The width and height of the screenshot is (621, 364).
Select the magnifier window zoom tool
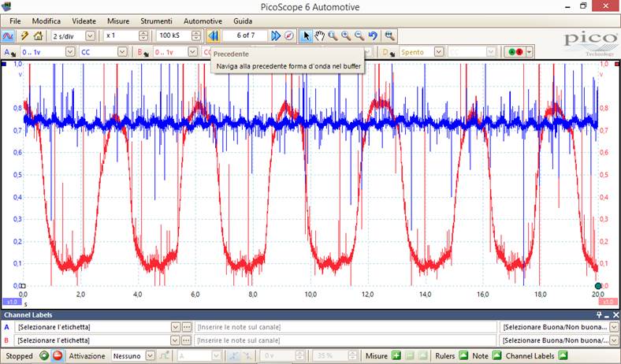pos(333,36)
